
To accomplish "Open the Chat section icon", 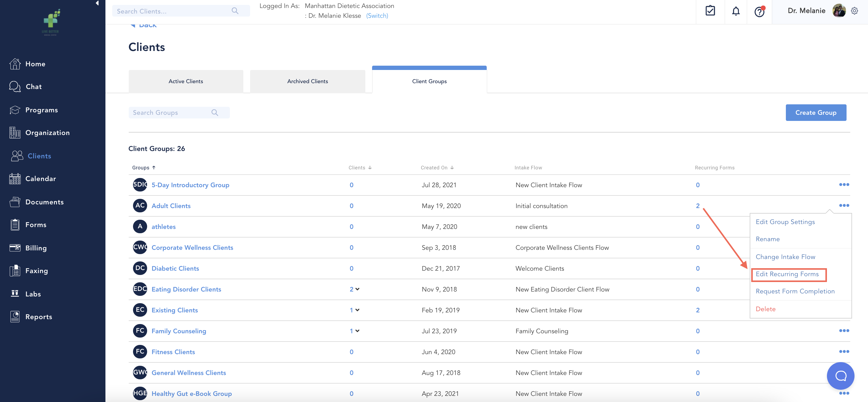I will click(x=15, y=86).
